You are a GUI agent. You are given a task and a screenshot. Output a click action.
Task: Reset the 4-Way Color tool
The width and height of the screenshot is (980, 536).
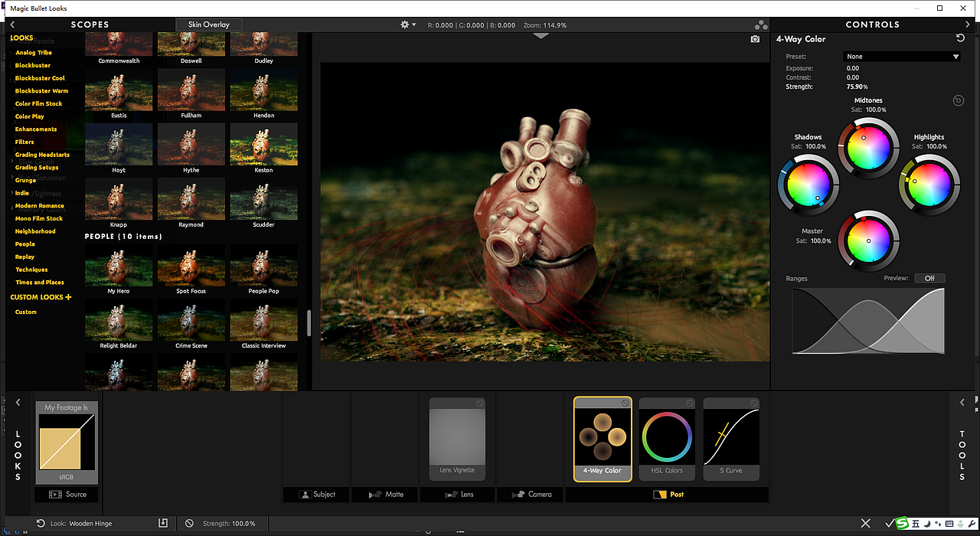[960, 38]
